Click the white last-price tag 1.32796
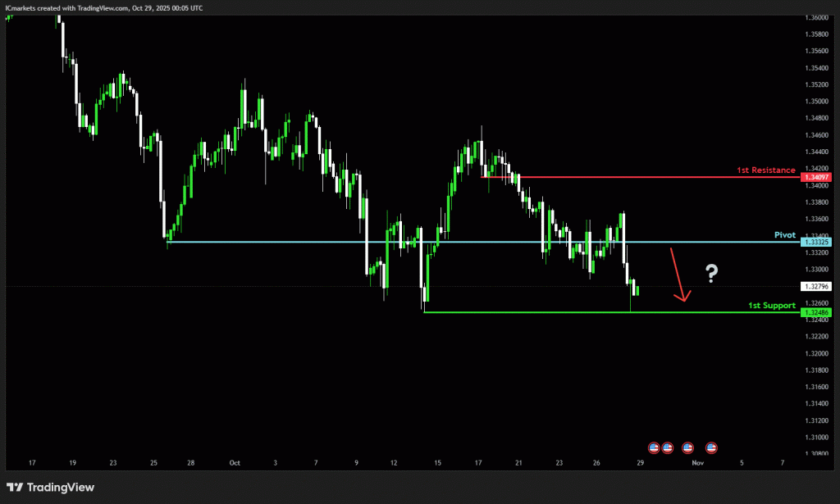Screen dimensions: 840x504 818,286
